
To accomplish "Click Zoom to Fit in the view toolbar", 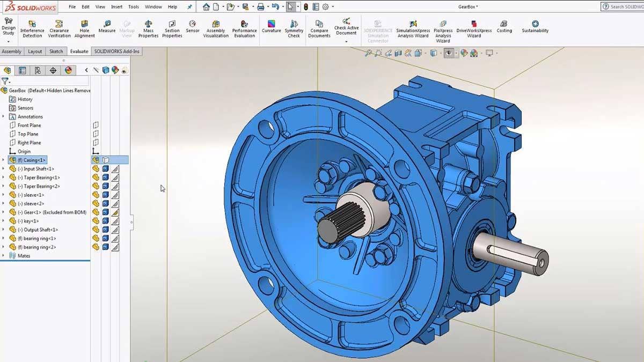I will pos(368,53).
